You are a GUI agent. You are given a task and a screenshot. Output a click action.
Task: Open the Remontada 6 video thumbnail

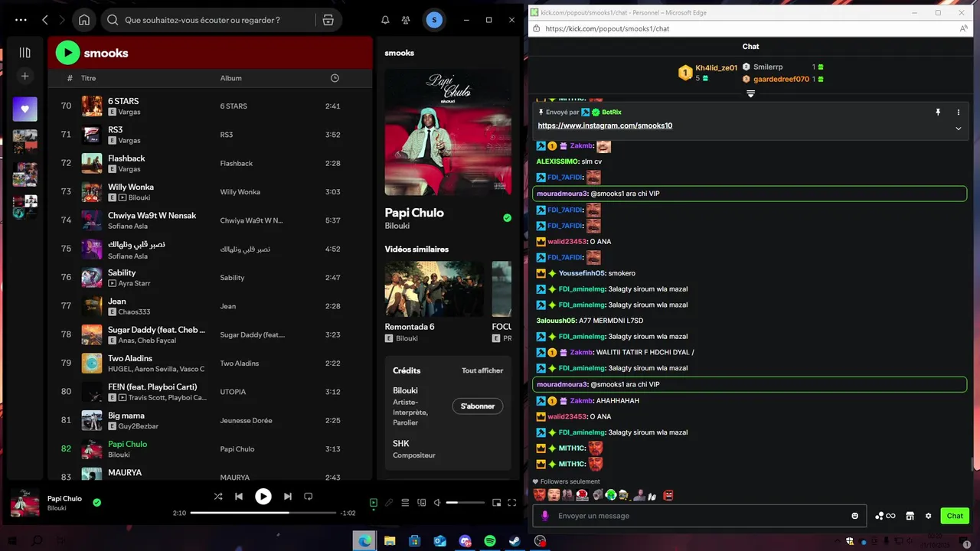[433, 289]
